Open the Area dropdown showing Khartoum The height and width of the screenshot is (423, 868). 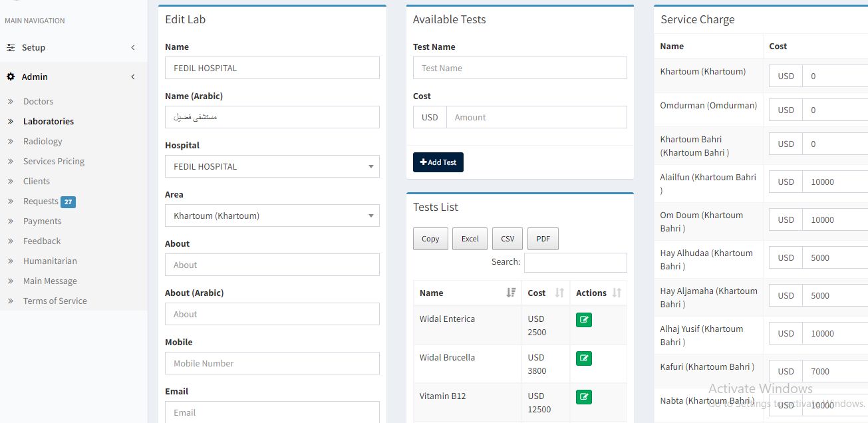pyautogui.click(x=272, y=215)
